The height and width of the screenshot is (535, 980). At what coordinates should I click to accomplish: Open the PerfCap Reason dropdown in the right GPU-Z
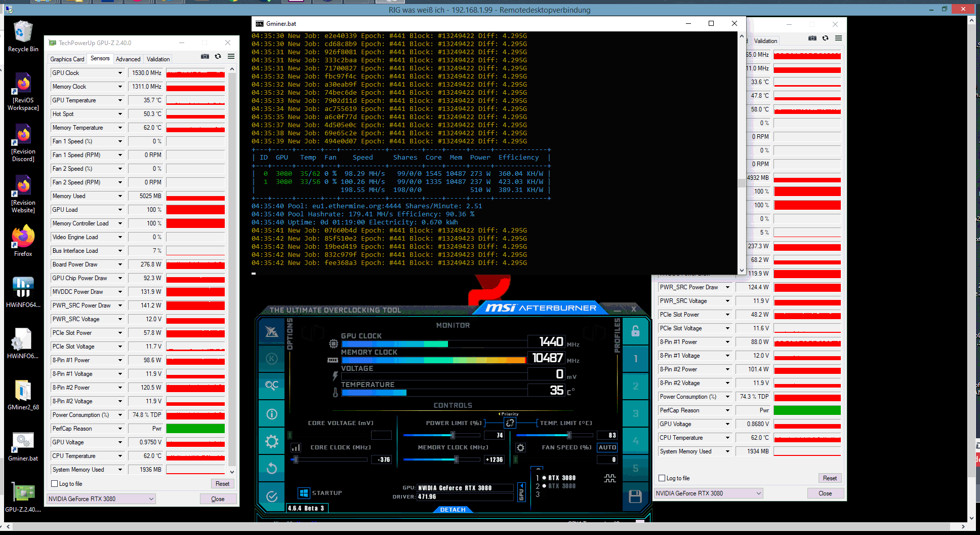click(x=727, y=410)
